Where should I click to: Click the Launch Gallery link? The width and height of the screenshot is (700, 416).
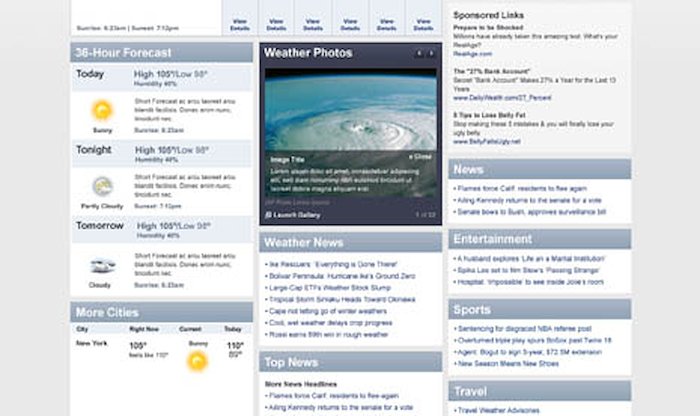(292, 215)
